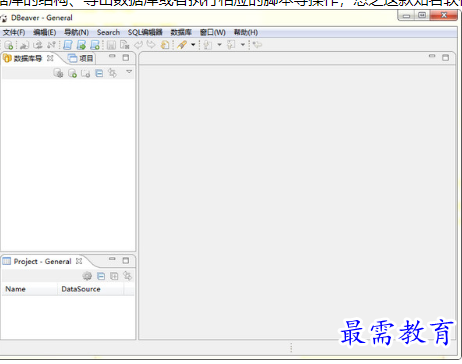The height and width of the screenshot is (364, 462).
Task: Click the Rollback right-arrow toolbar icon
Action: [151, 45]
